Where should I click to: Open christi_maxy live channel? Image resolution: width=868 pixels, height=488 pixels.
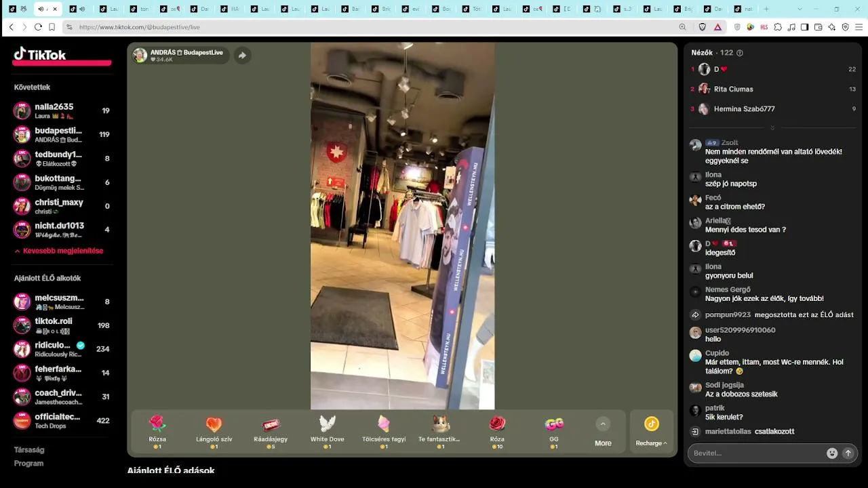pyautogui.click(x=62, y=206)
